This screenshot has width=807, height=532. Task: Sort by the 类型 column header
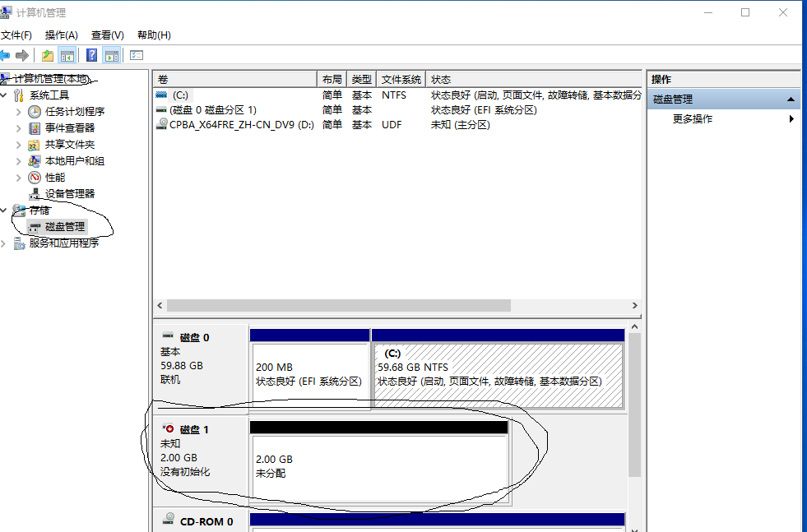362,79
